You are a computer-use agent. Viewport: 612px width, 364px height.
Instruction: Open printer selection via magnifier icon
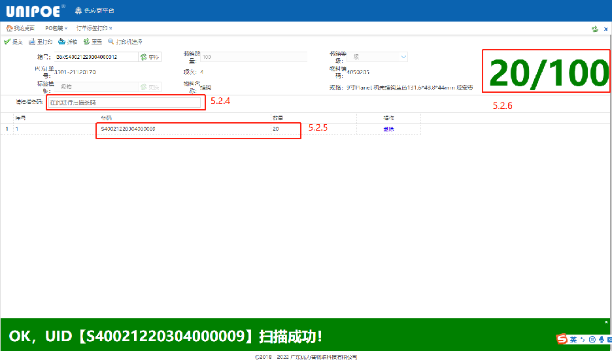pyautogui.click(x=111, y=42)
